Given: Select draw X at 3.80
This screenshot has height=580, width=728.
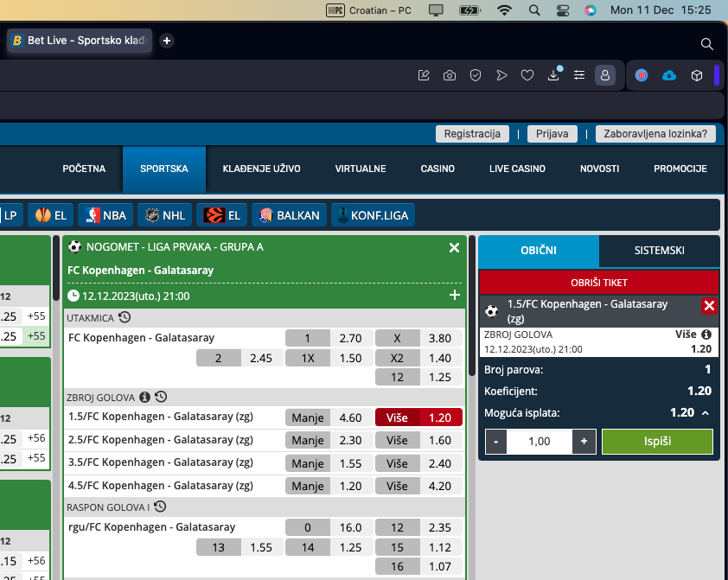Looking at the screenshot, I should coord(418,338).
